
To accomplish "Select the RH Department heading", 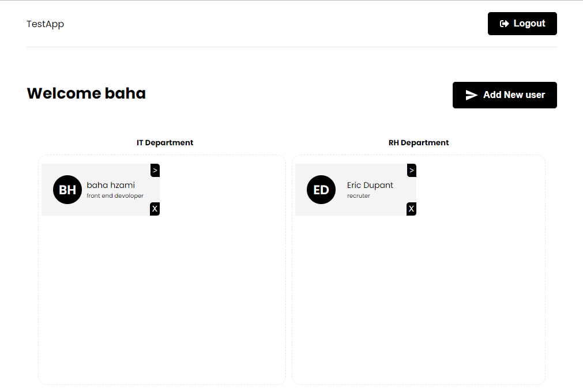I will [419, 142].
